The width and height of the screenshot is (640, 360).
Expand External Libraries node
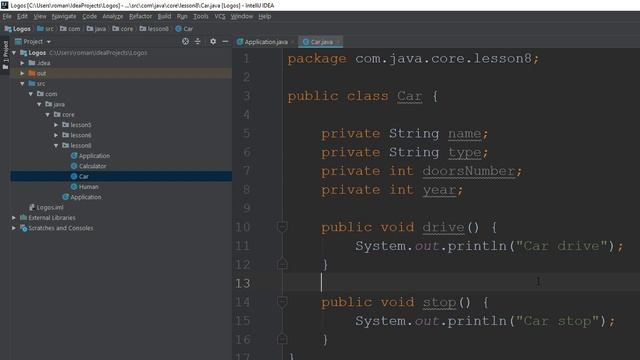coord(14,218)
